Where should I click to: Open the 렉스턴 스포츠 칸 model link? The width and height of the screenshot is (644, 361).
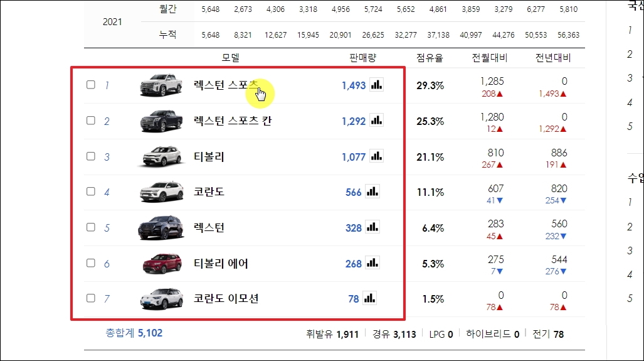(233, 121)
